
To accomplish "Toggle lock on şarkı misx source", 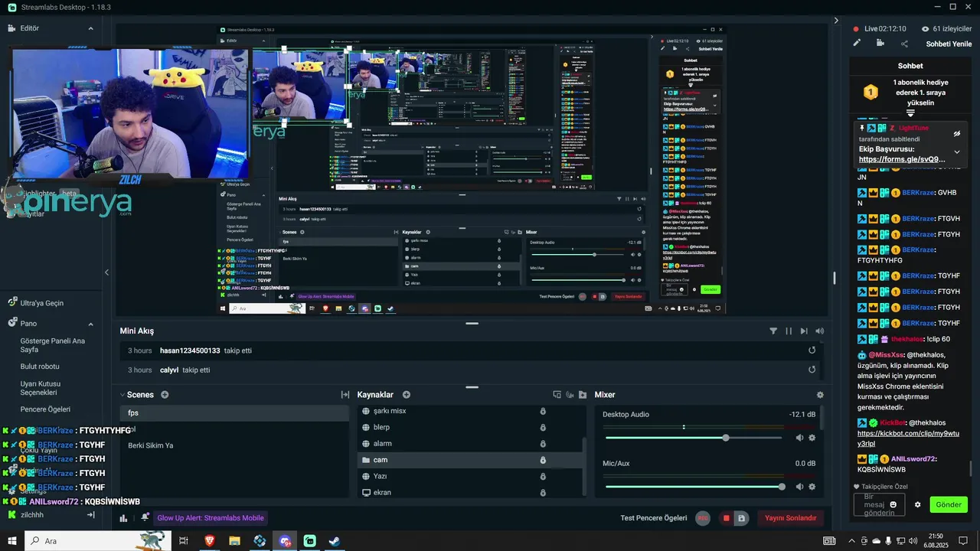I will coord(543,411).
